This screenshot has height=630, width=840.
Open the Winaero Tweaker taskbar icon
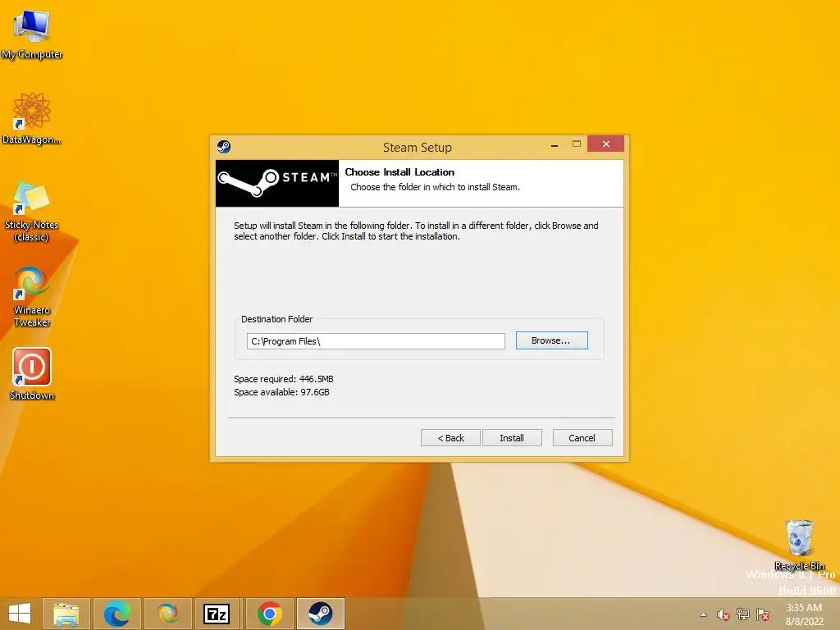coord(167,614)
